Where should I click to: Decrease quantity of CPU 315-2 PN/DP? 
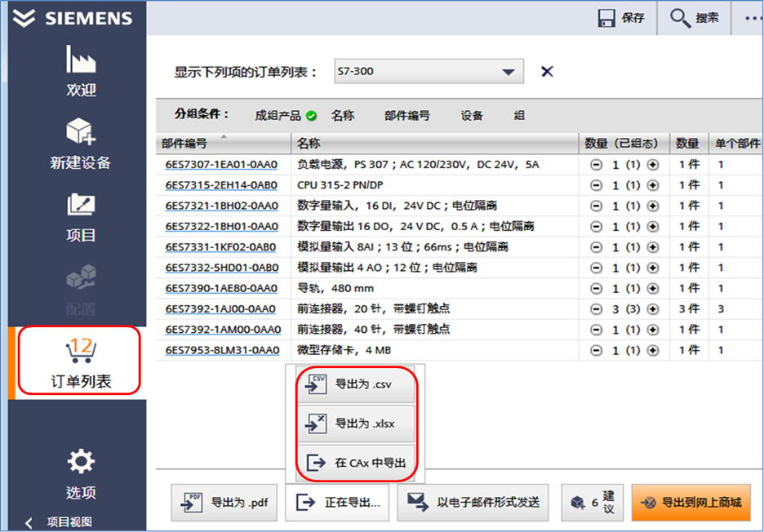[x=596, y=185]
